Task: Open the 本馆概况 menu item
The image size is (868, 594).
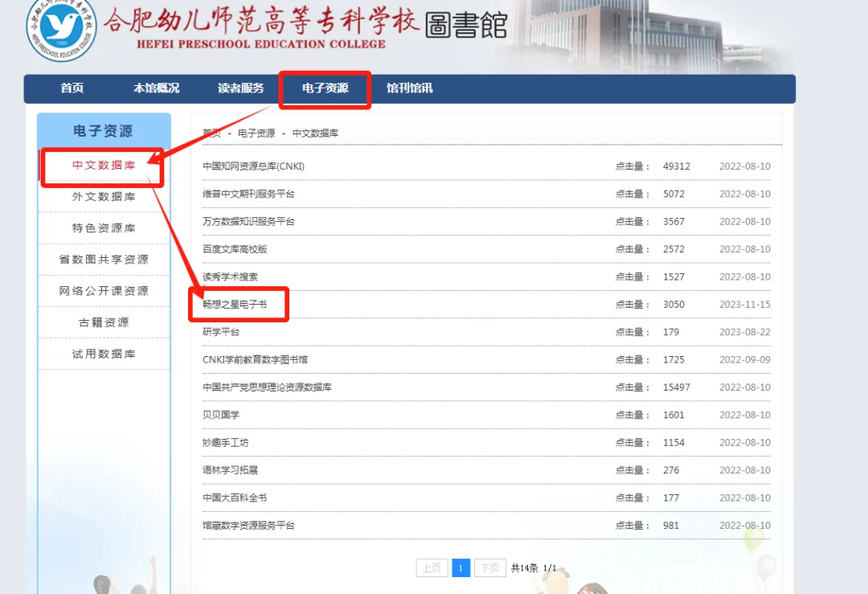Action: [156, 88]
